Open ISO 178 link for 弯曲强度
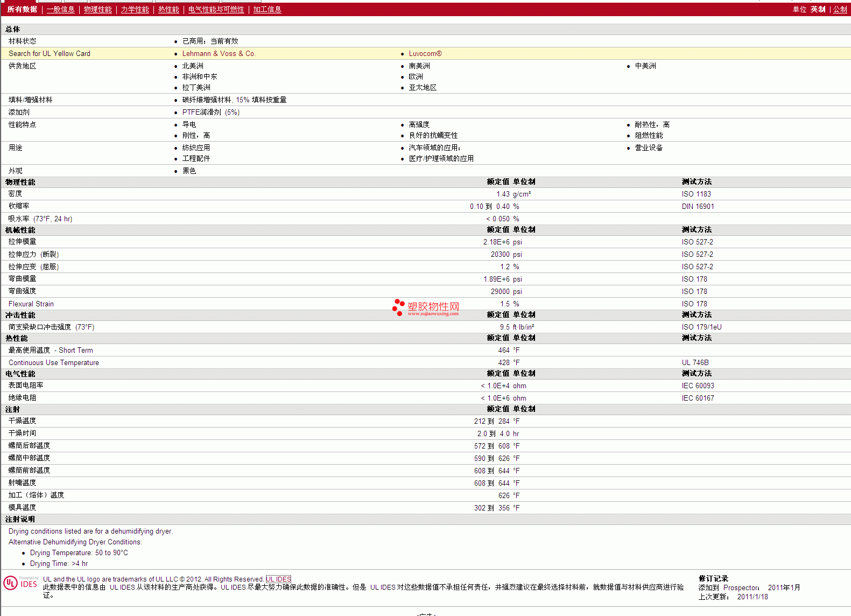This screenshot has height=616, width=851. (694, 291)
